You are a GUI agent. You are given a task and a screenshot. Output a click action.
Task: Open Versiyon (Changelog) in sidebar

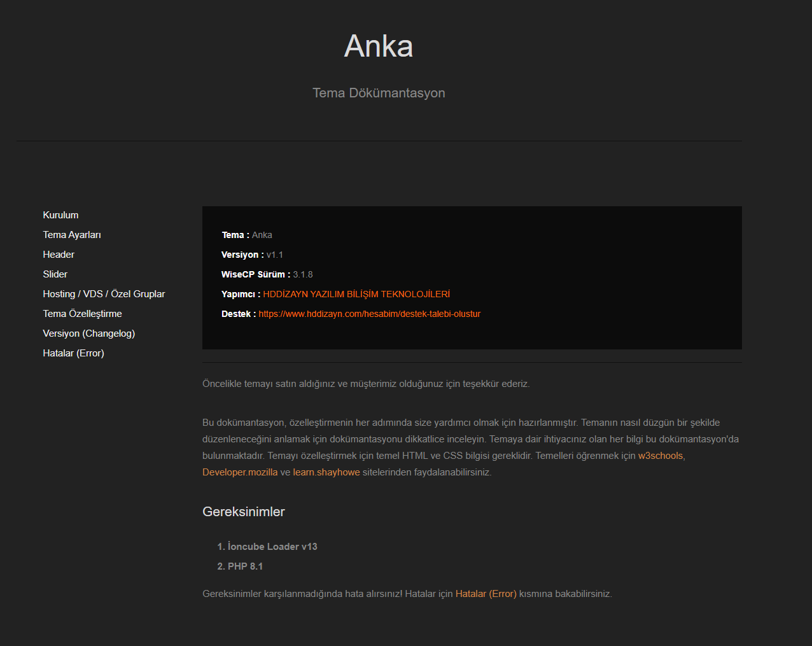point(88,334)
